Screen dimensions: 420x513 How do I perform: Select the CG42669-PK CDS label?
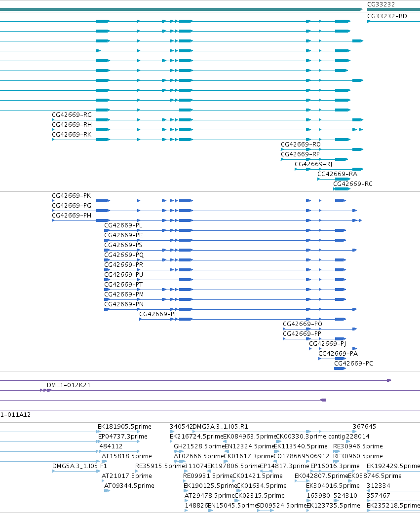[x=72, y=196]
